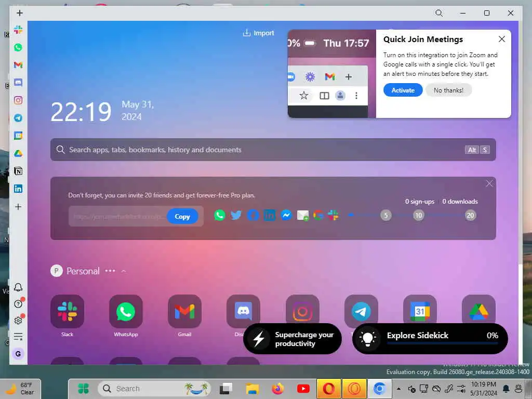Open the sessions list icon in sidebar

pyautogui.click(x=18, y=337)
